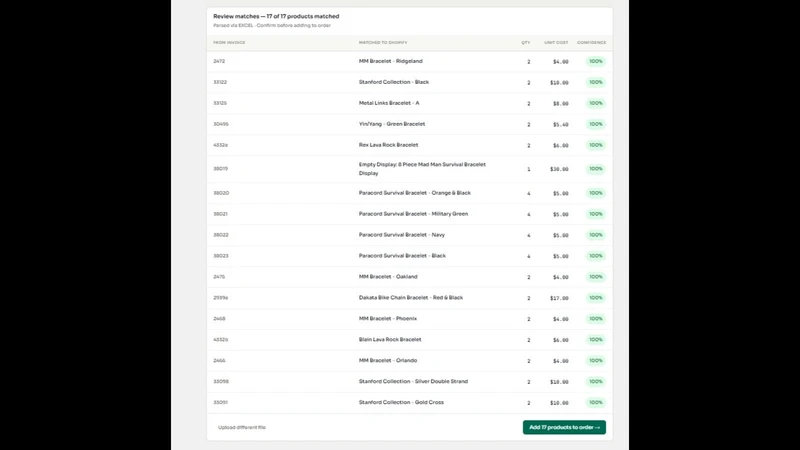The image size is (800, 450).
Task: Click invoice number 38022
Action: tap(221, 235)
